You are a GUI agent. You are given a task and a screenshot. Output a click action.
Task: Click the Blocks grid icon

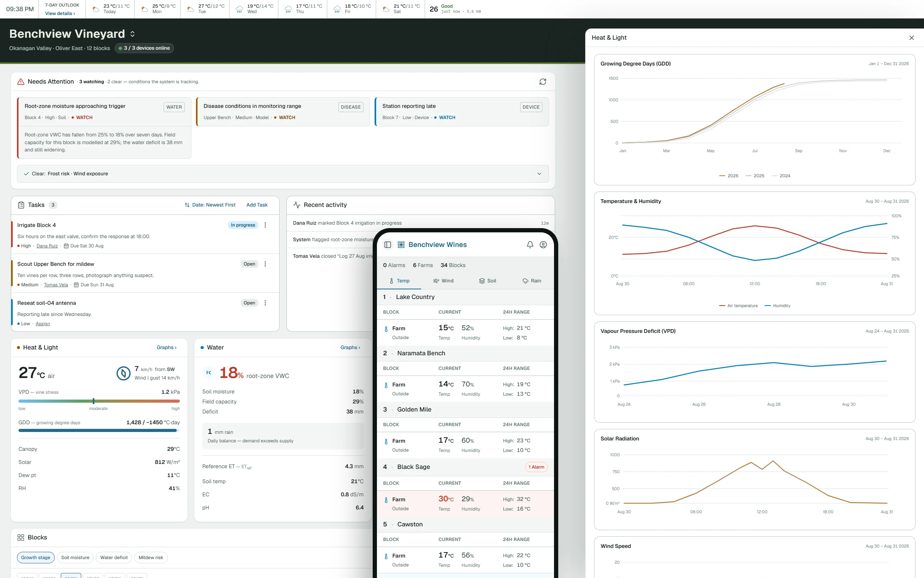(21, 538)
